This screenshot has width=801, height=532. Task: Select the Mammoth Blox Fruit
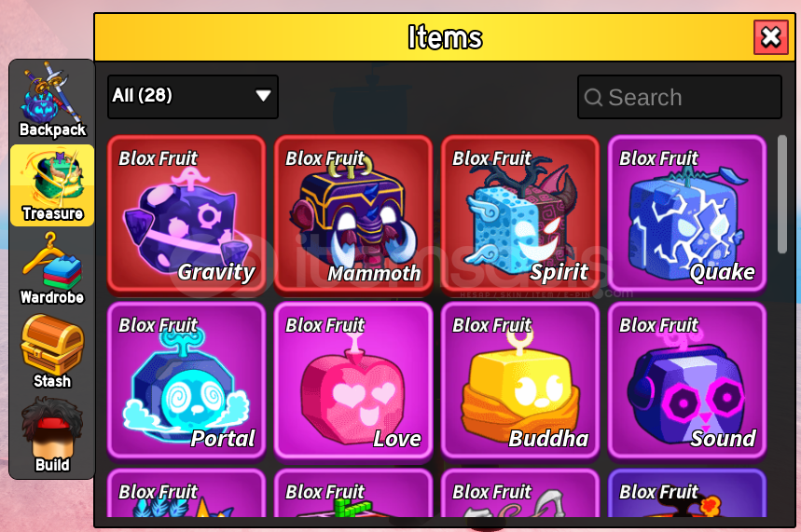point(353,215)
